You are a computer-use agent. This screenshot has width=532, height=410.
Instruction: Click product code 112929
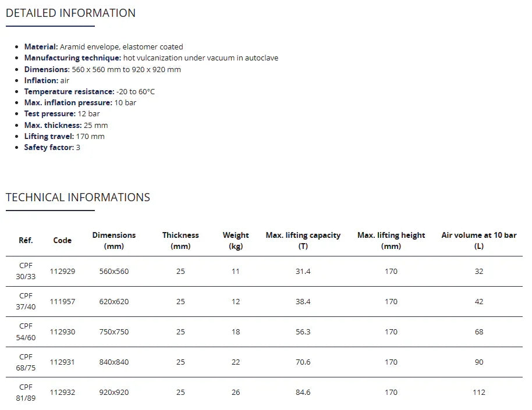point(62,271)
